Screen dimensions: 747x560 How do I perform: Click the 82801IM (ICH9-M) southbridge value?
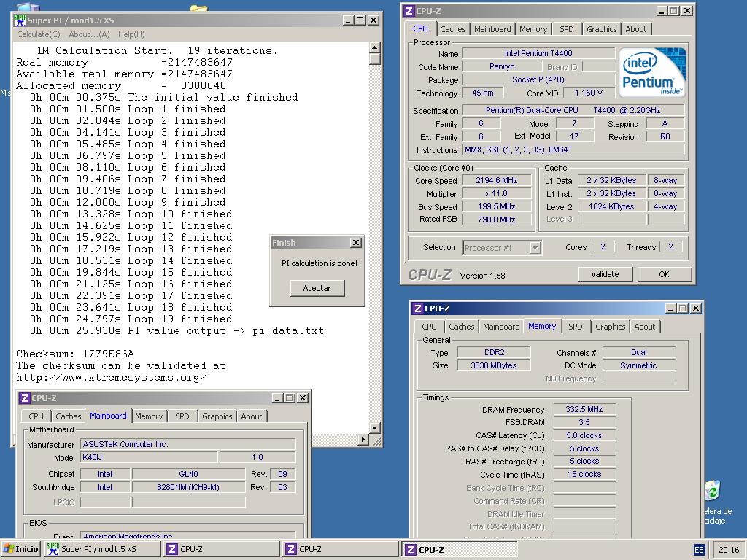coord(189,487)
